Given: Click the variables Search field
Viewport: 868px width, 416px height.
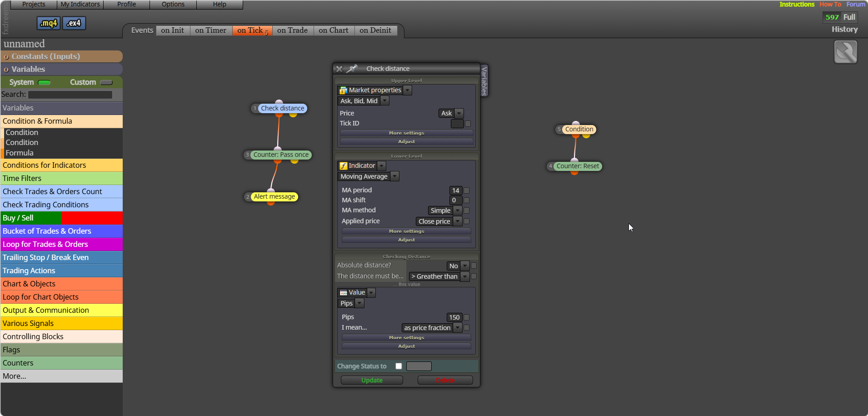Looking at the screenshot, I should (x=70, y=95).
